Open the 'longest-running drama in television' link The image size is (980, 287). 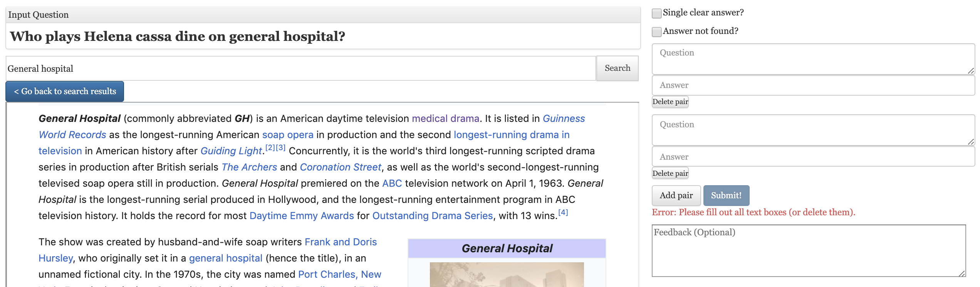tap(511, 135)
